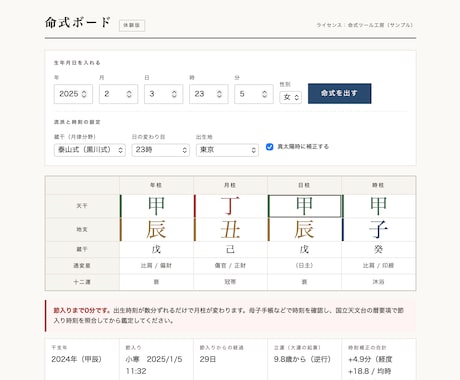Select the highlighted 甲 day master cell

pyautogui.click(x=305, y=206)
